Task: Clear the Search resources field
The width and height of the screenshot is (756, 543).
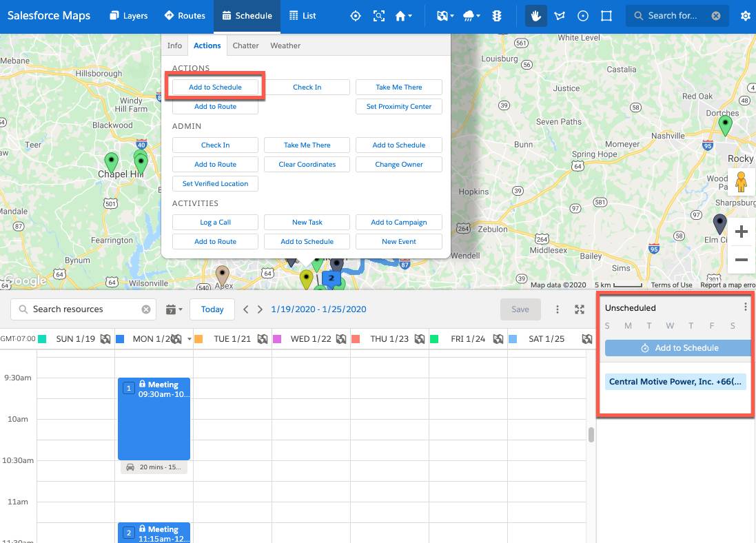Action: [x=146, y=309]
